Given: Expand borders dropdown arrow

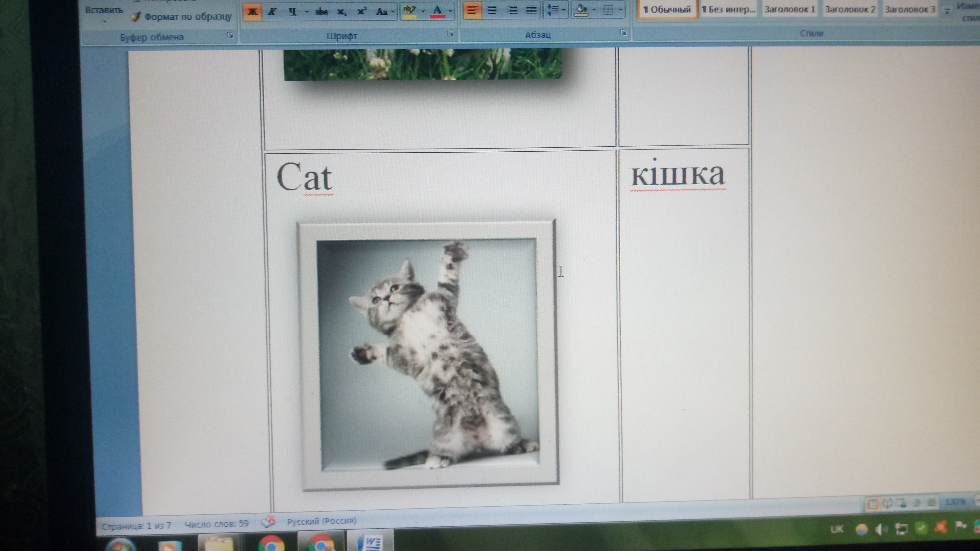Looking at the screenshot, I should (621, 9).
